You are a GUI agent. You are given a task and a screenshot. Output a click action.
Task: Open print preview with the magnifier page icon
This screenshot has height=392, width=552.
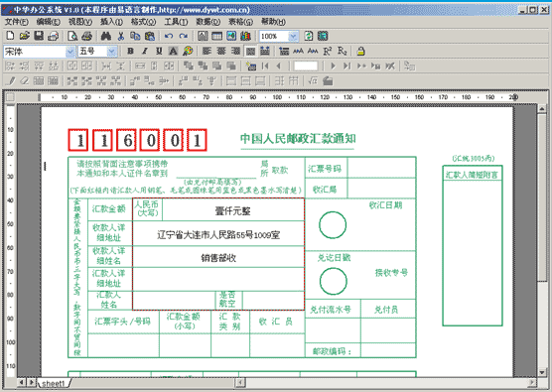click(72, 36)
